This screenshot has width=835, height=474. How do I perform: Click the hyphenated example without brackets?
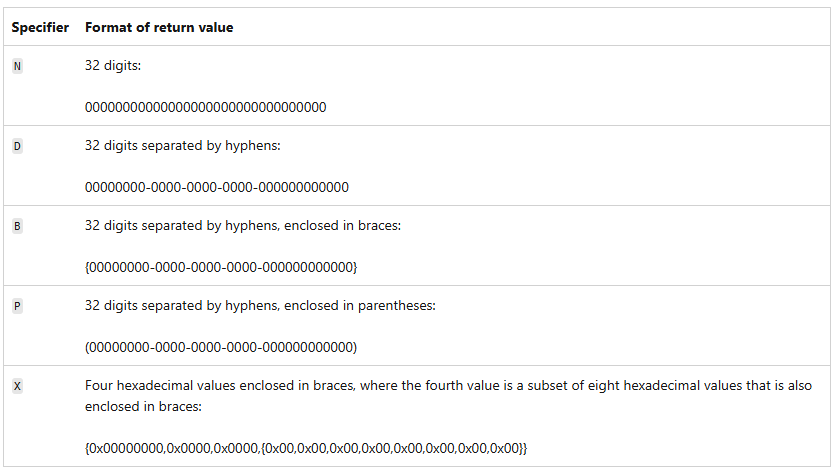[216, 187]
